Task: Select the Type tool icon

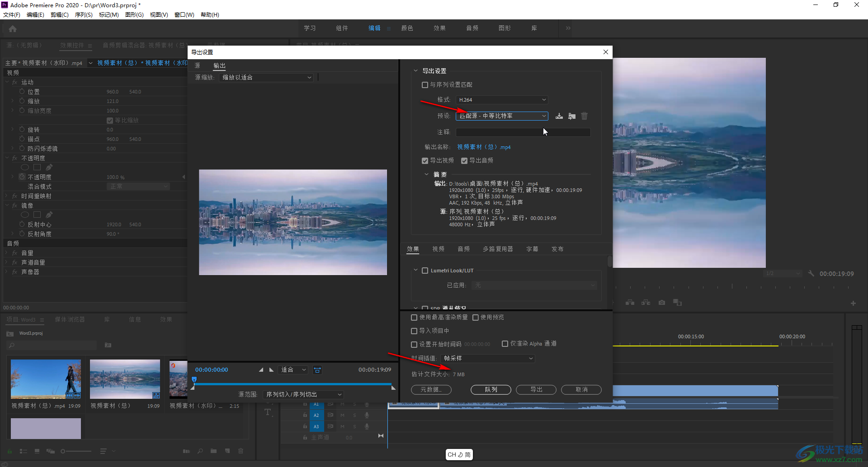Action: click(268, 412)
